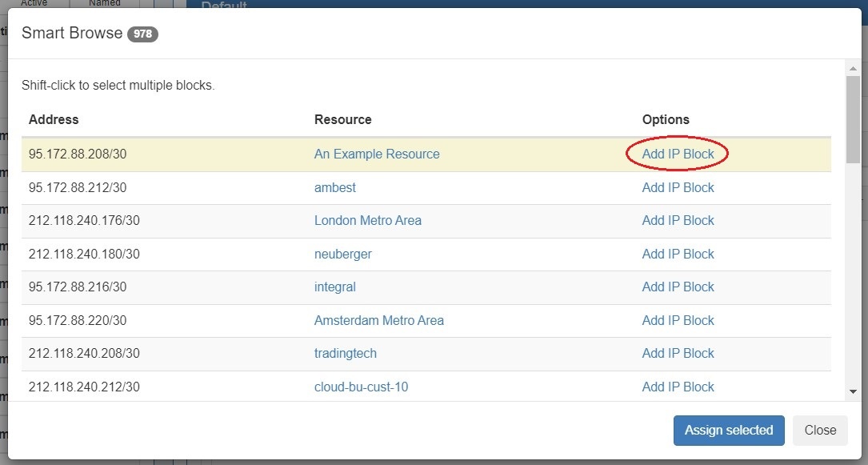Add IP Block for London Metro Area
The image size is (868, 465).
coord(678,221)
